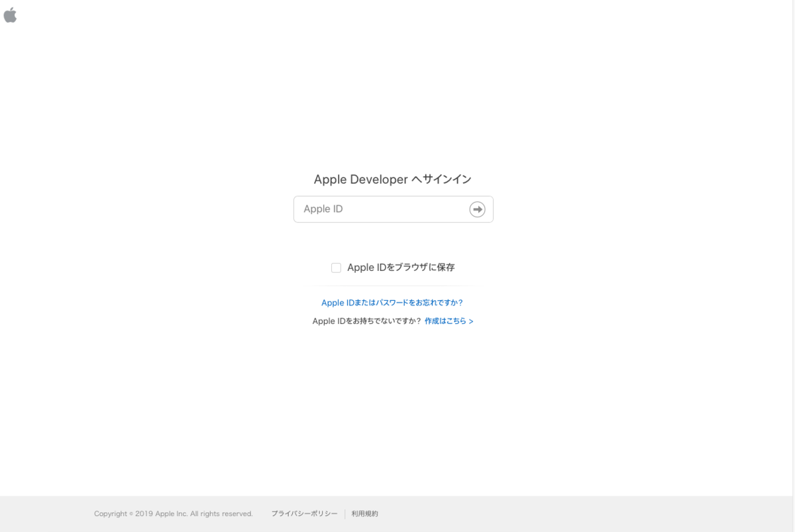795x532 pixels.
Task: Click the arrow button to submit Apple ID
Action: pos(477,209)
